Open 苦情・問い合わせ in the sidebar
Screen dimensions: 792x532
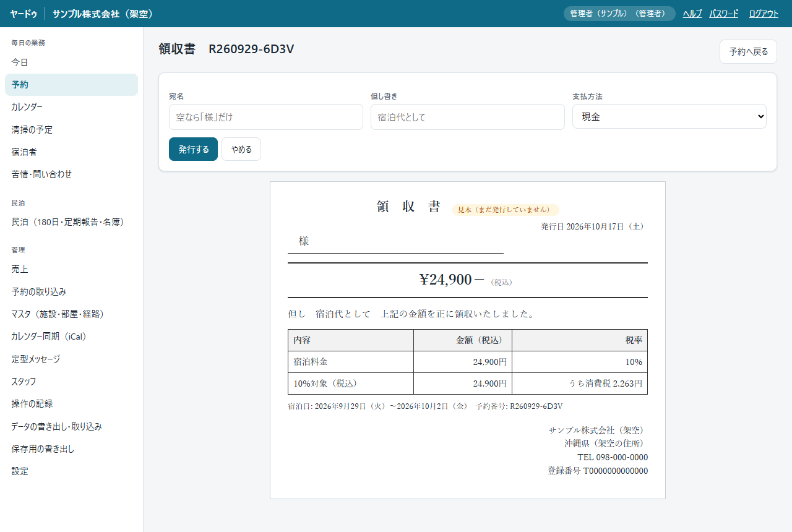(x=71, y=174)
